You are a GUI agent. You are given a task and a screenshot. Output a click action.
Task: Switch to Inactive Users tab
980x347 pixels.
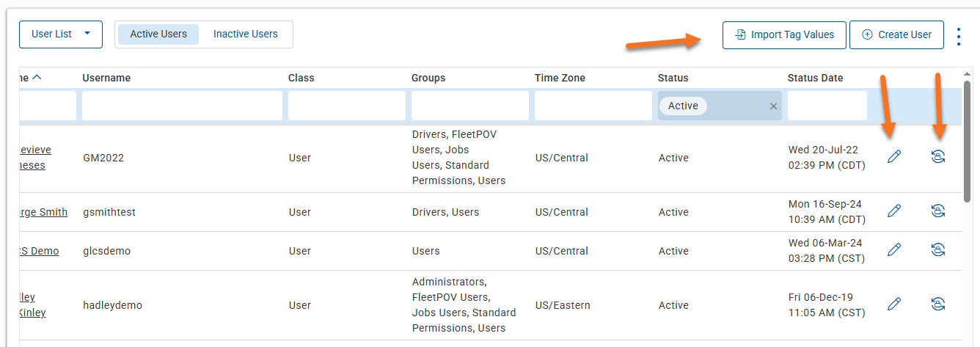click(x=246, y=34)
